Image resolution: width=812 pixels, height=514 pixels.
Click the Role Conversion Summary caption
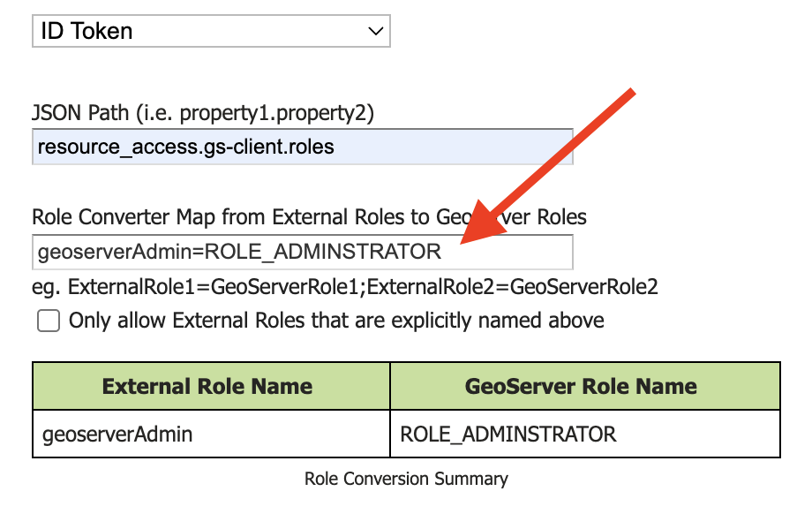[x=406, y=479]
